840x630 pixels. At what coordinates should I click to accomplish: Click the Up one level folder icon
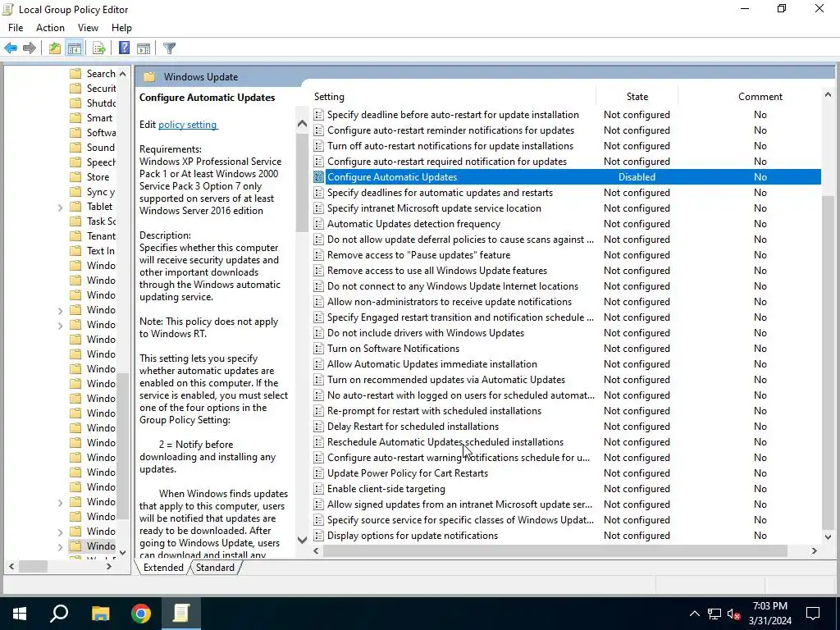[x=55, y=48]
